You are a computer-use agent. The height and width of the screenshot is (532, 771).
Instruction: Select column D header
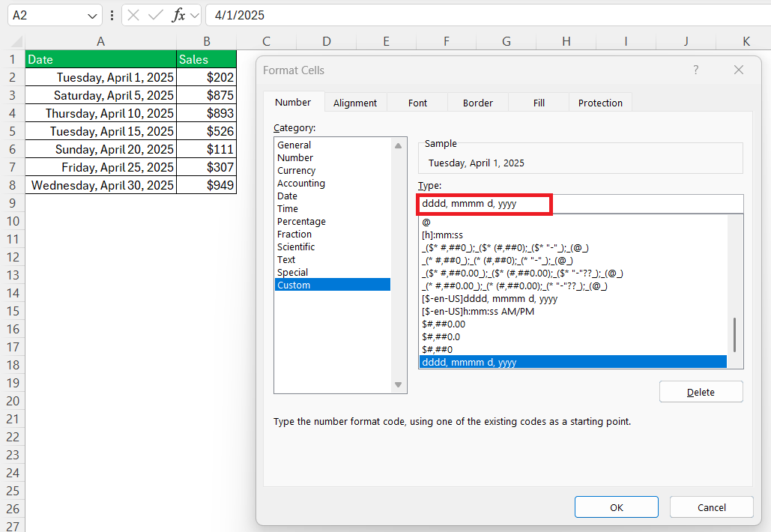327,42
